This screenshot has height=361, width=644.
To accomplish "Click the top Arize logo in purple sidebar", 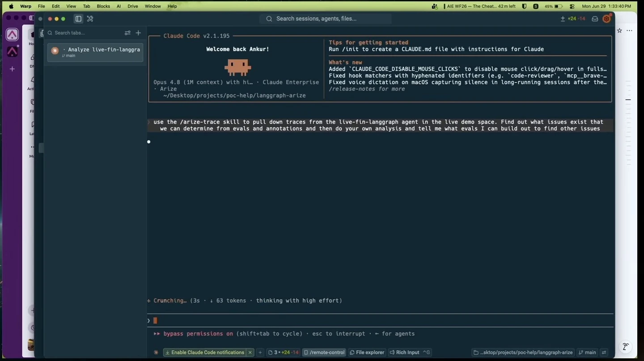I will [12, 35].
